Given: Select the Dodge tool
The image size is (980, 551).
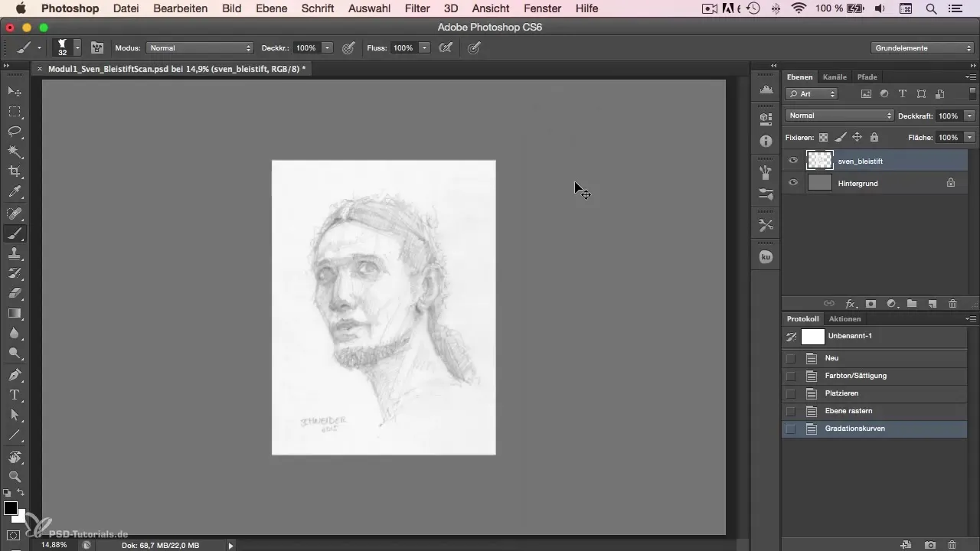Looking at the screenshot, I should [x=15, y=353].
